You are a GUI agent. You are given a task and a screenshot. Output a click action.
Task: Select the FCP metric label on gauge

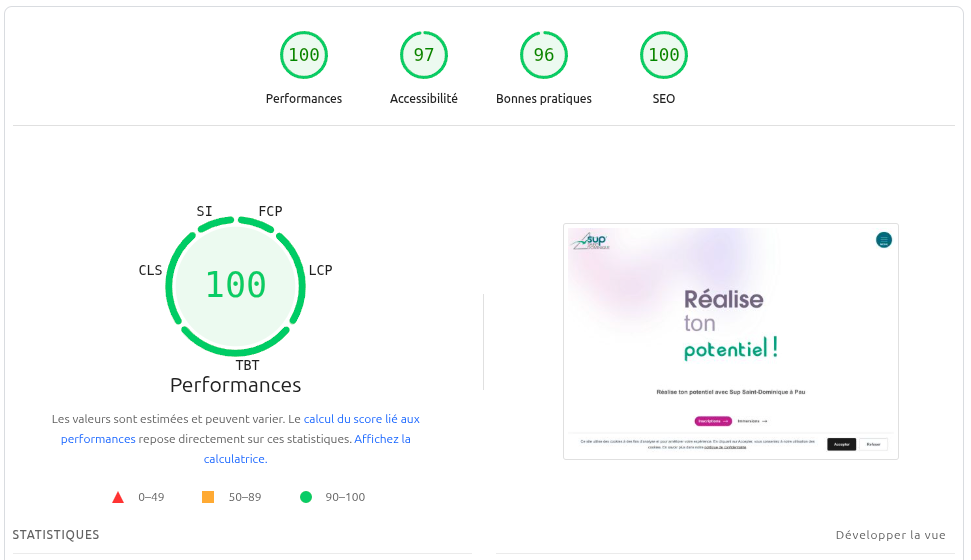[x=271, y=211]
